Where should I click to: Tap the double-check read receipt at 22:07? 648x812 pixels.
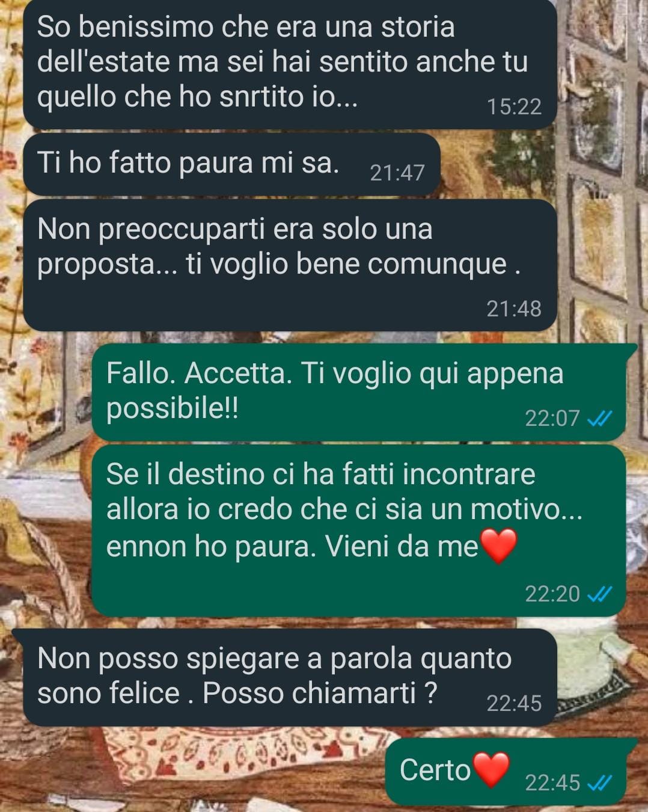[x=599, y=418]
